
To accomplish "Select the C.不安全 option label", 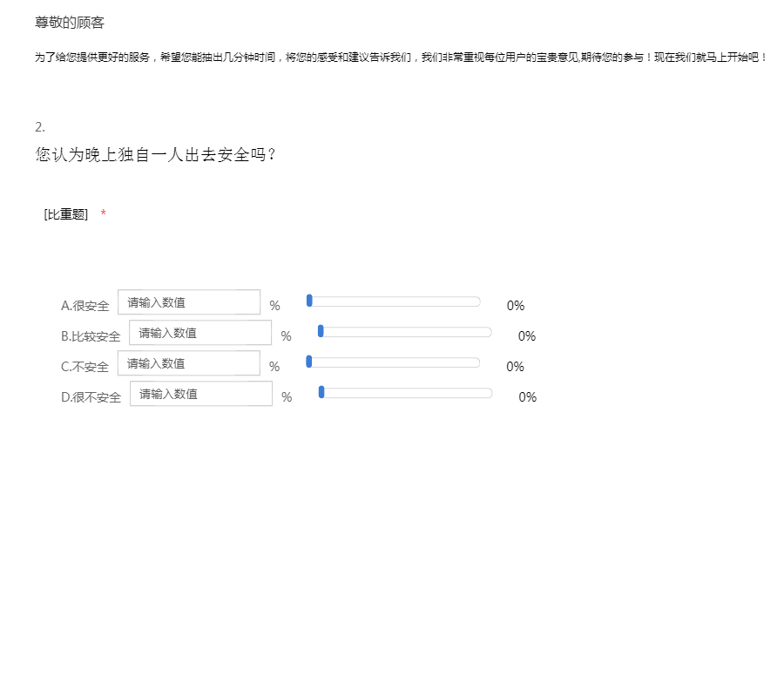I will [x=85, y=367].
